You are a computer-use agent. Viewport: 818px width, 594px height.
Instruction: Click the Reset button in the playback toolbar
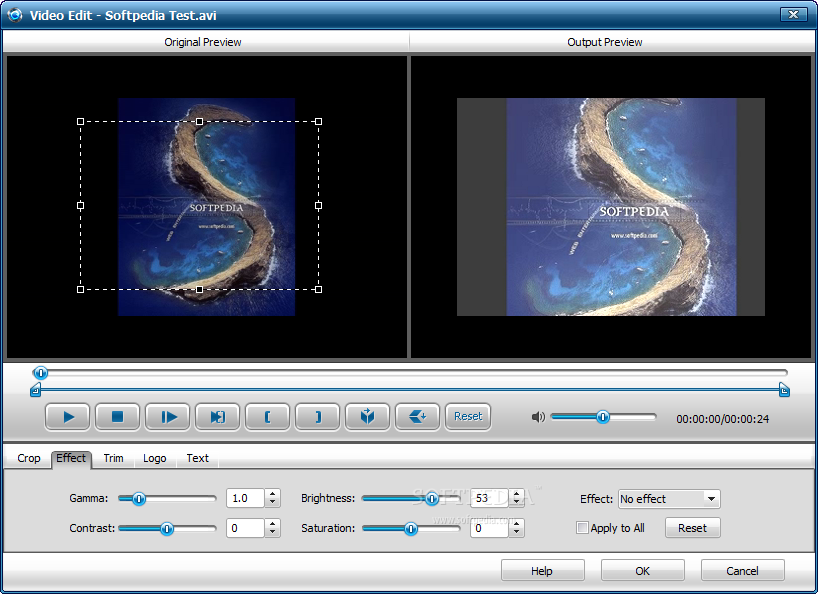(x=468, y=417)
